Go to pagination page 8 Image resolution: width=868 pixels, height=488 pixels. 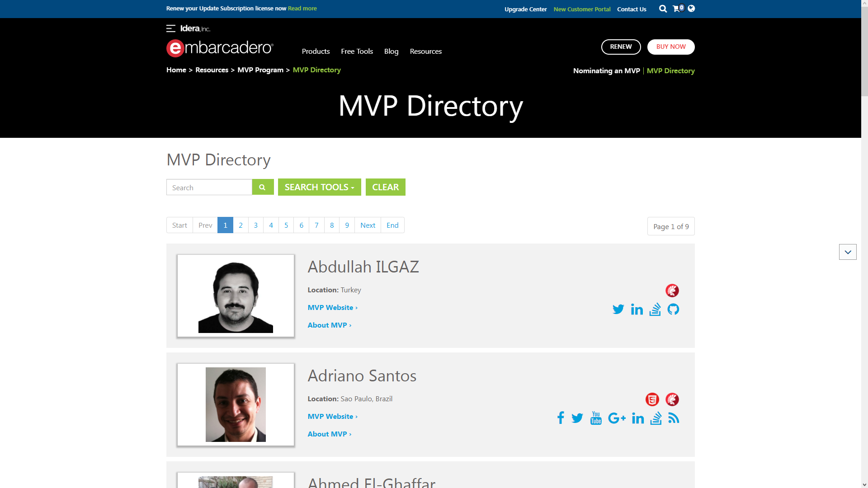pyautogui.click(x=332, y=225)
